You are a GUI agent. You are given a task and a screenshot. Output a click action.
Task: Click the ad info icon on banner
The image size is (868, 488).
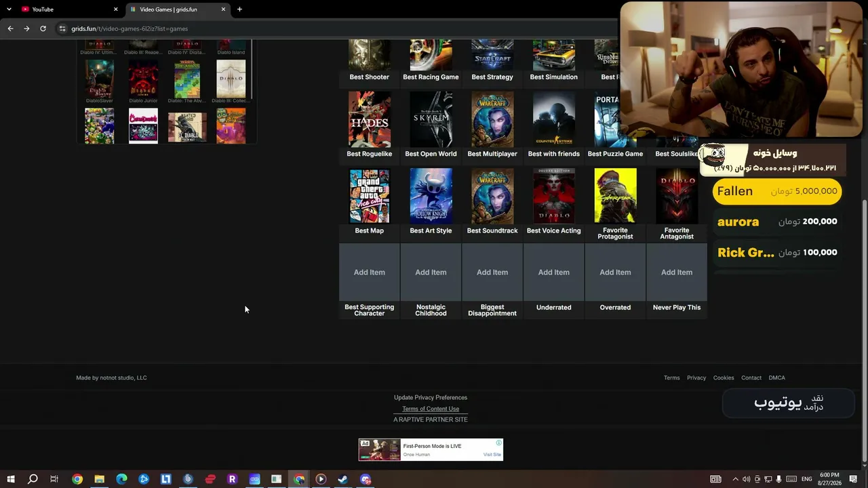(x=498, y=443)
